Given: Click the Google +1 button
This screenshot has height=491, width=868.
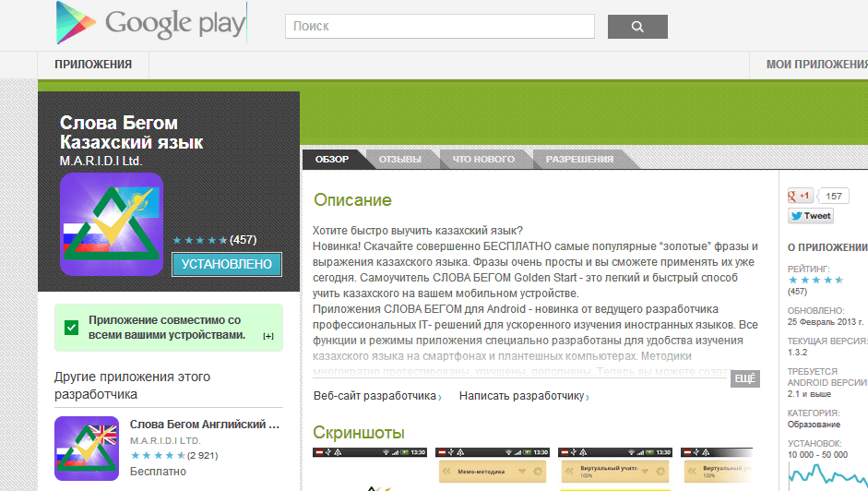Looking at the screenshot, I should 800,196.
